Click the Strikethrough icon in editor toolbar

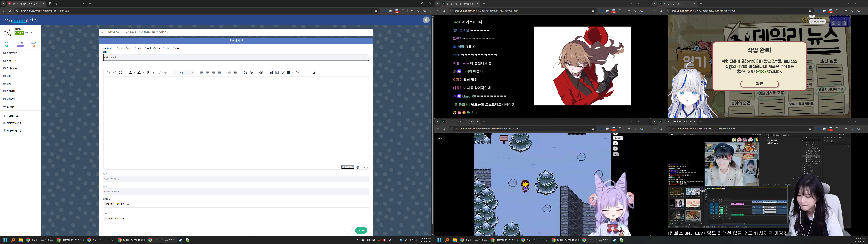[x=165, y=72]
